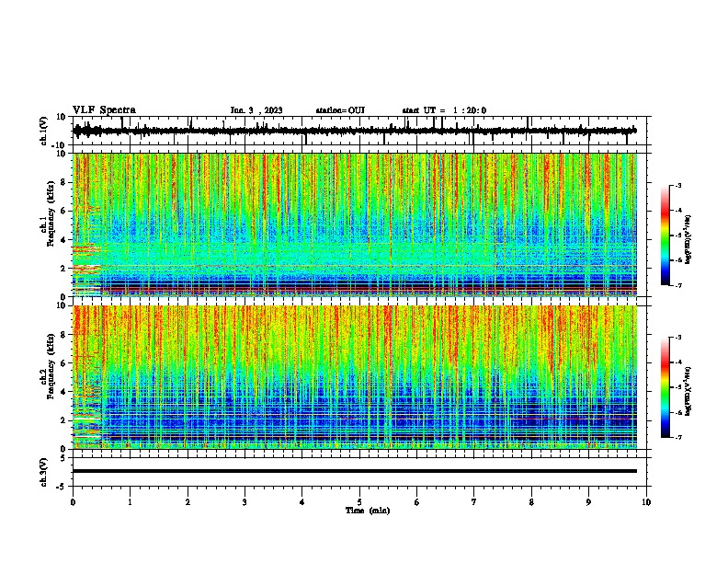Click time axis tick label "0"
The height and width of the screenshot is (563, 728).
click(73, 502)
